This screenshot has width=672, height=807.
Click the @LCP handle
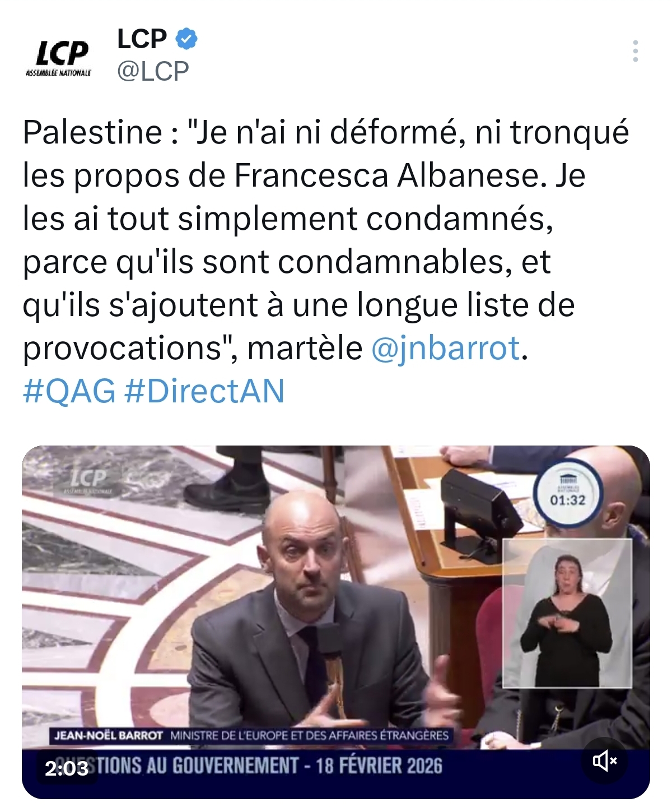click(153, 72)
